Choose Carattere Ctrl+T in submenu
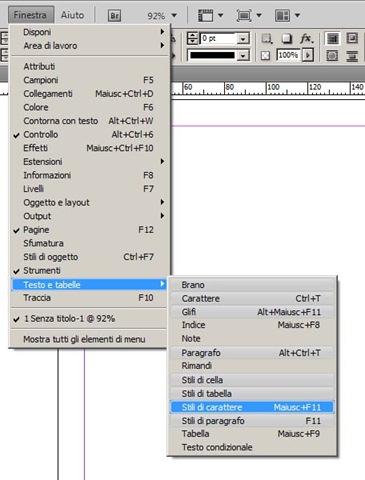365x480 pixels. coord(252,299)
